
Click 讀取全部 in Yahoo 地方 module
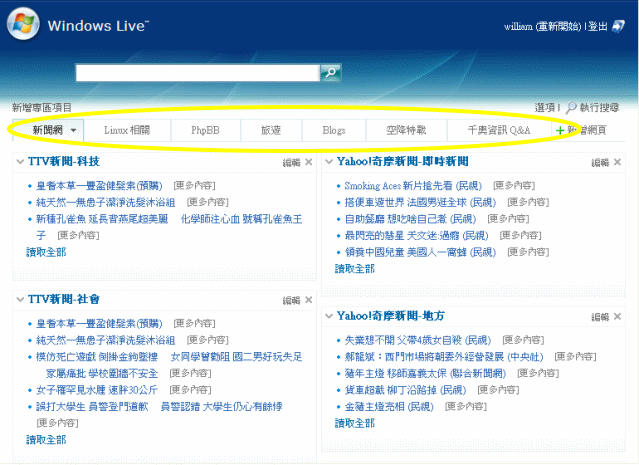click(355, 423)
